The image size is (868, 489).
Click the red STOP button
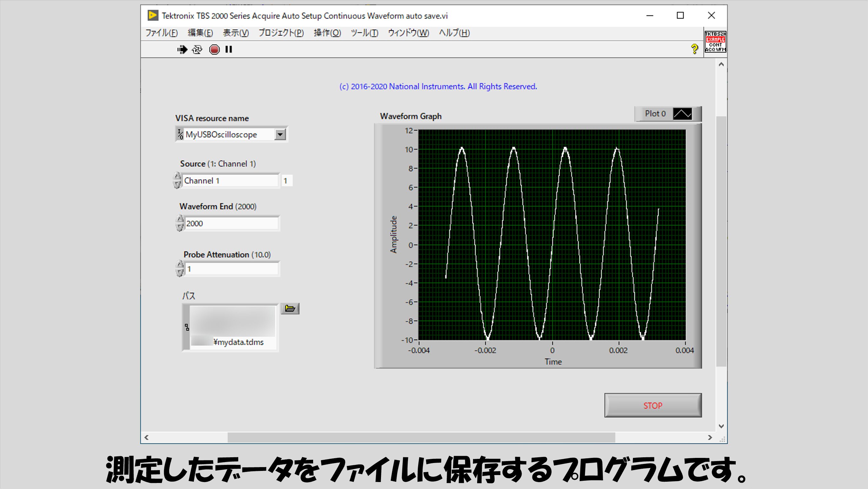[653, 406]
